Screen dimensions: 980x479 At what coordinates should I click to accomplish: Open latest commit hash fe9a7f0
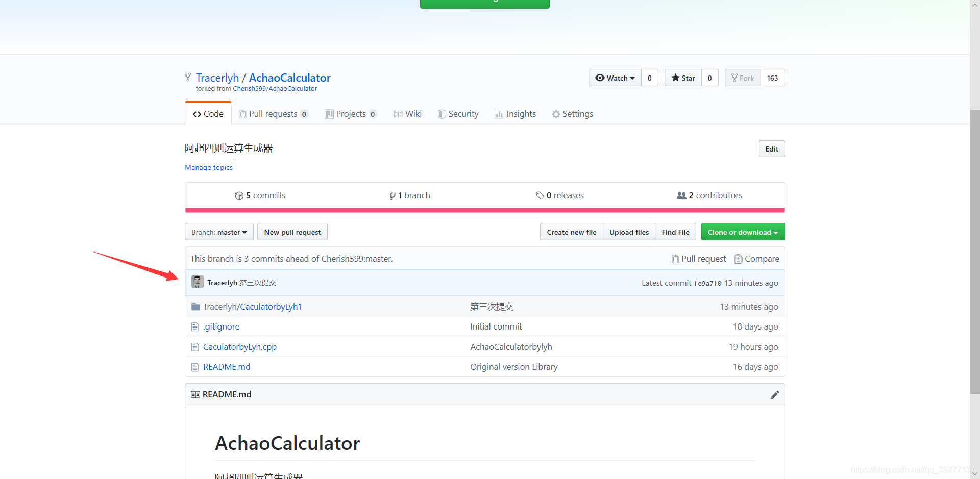tap(707, 283)
